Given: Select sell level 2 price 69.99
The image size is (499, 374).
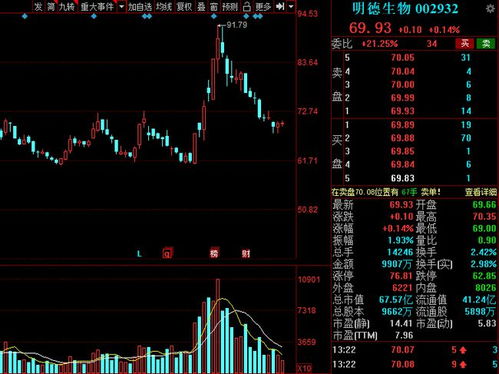Looking at the screenshot, I should [x=403, y=98].
